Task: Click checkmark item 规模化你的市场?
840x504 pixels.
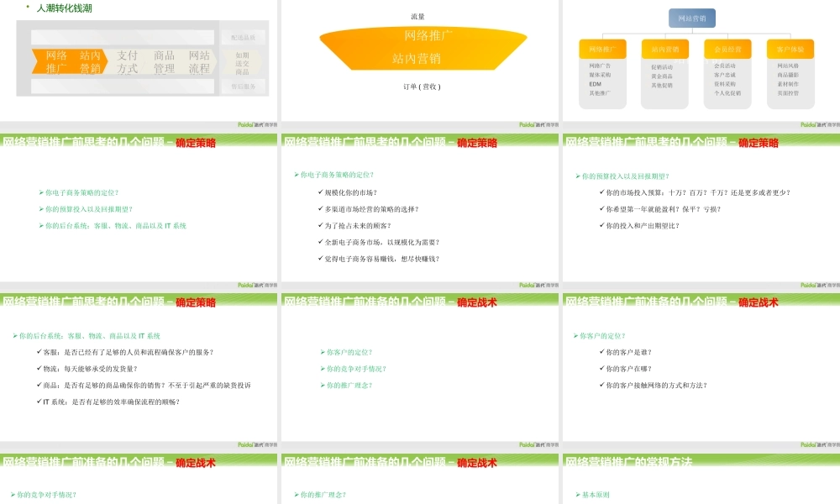Action: 350,192
